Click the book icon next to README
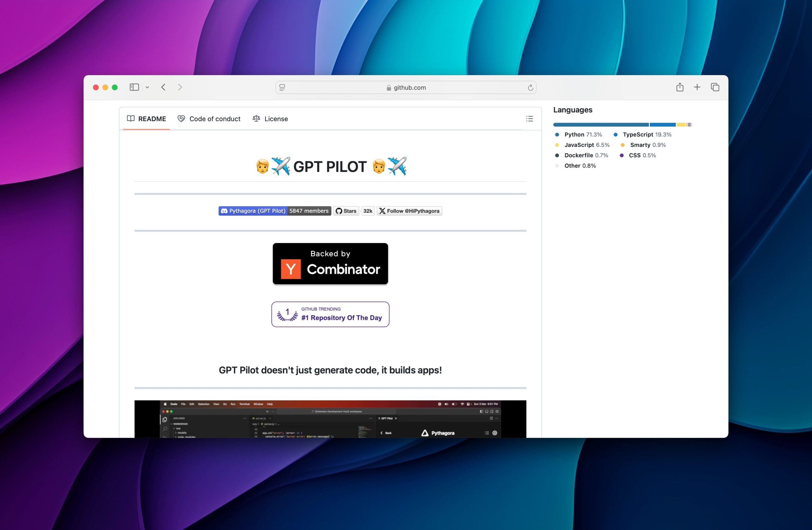Image resolution: width=812 pixels, height=530 pixels. [x=131, y=118]
